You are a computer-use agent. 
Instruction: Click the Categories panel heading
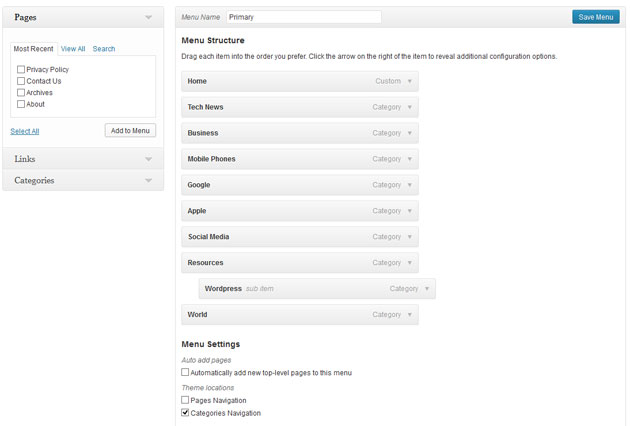click(34, 180)
